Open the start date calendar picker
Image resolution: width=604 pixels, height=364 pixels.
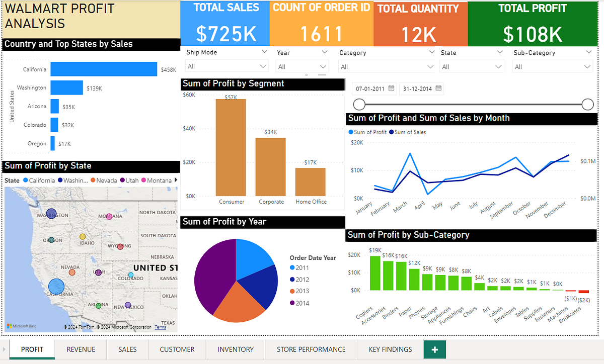pos(391,88)
